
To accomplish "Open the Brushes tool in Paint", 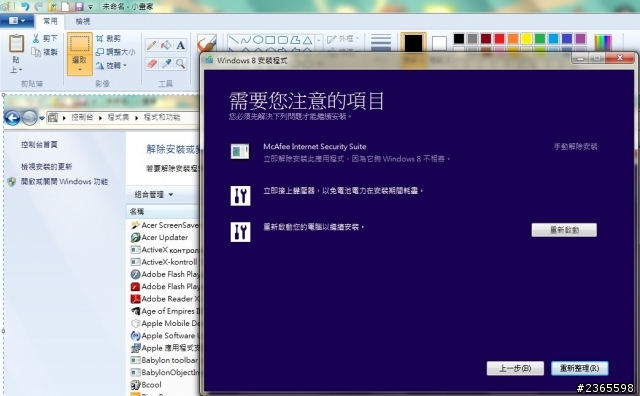I will (207, 42).
